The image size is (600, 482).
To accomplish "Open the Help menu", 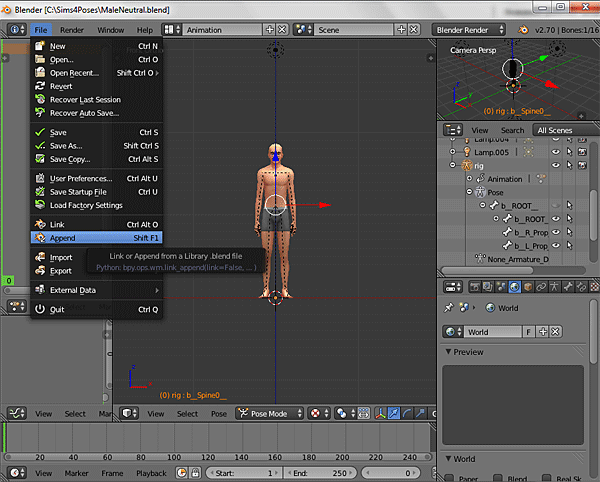I will coord(145,30).
